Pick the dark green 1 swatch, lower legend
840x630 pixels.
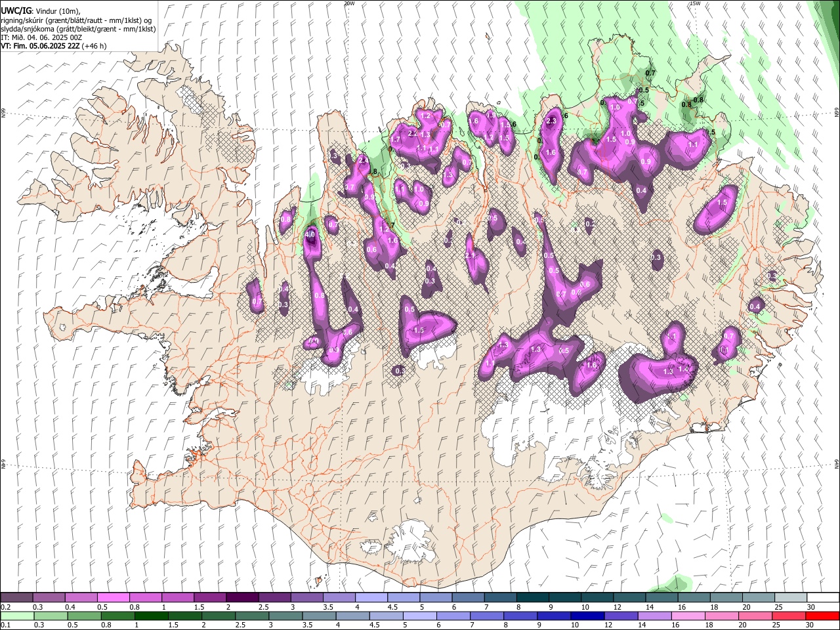(x=152, y=616)
